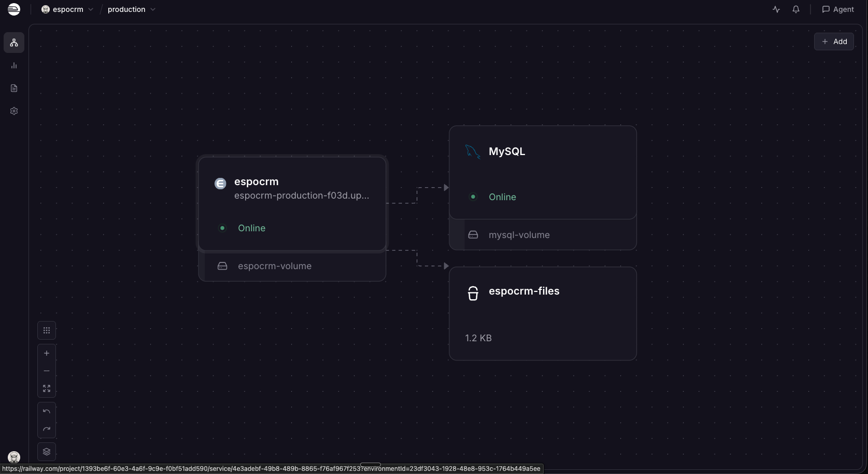Toggle the canvas grid dots button
Screen dimensions: 868x474
(47, 330)
